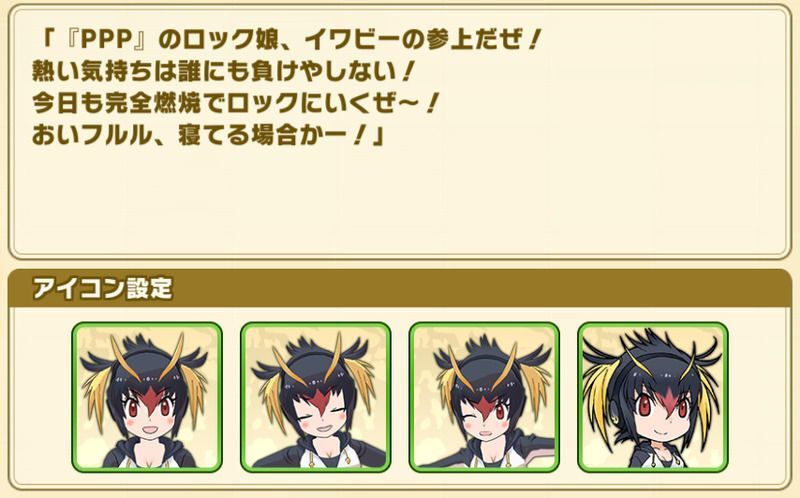Click the line 熱い気持ちは誰にも負けやしない
The image size is (800, 498).
tap(222, 72)
